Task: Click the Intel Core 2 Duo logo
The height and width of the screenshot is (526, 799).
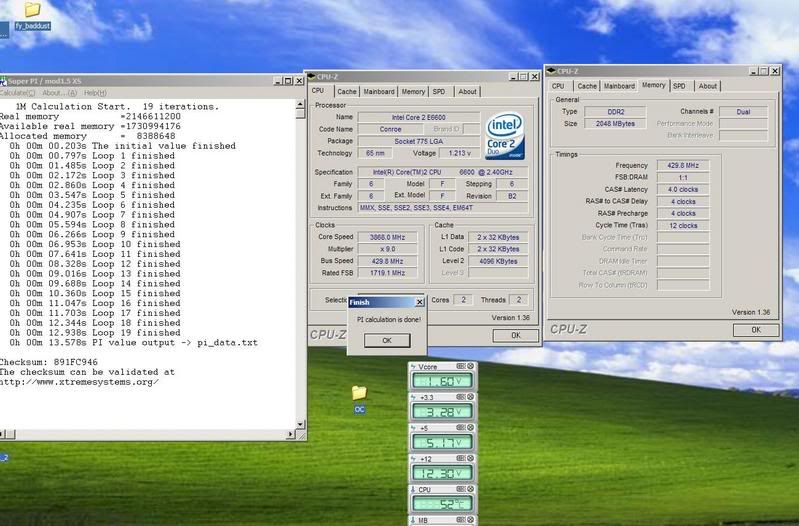Action: tap(505, 136)
